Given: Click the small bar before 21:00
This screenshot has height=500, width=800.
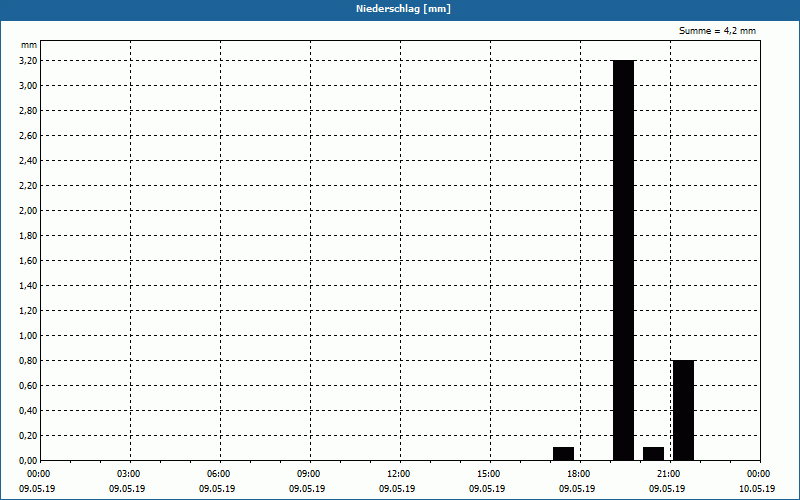Looking at the screenshot, I should tap(654, 454).
